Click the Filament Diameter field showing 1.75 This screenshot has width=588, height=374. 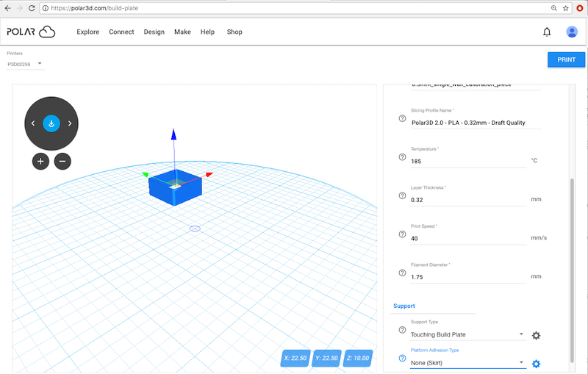[x=468, y=277]
